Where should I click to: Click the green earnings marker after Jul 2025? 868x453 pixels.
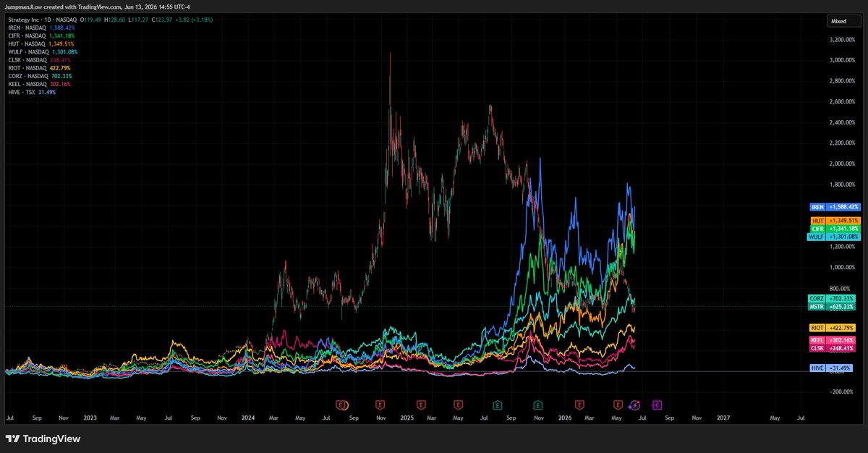point(498,404)
